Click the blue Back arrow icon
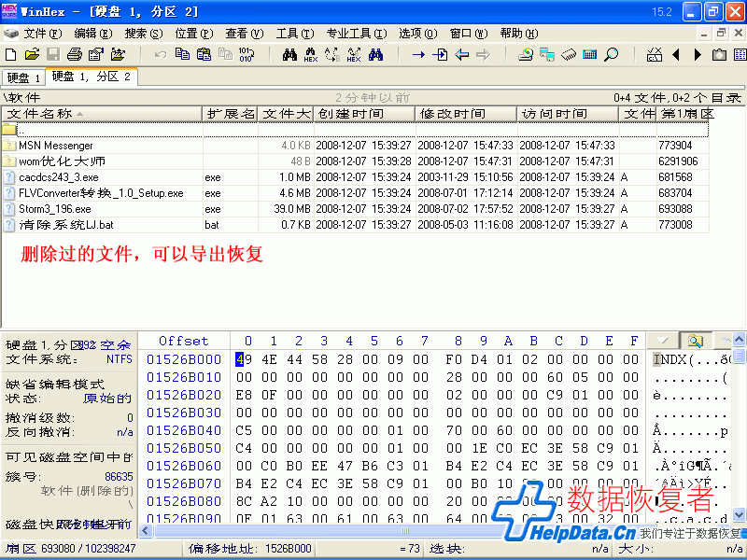Viewport: 747px width, 560px height. point(461,55)
